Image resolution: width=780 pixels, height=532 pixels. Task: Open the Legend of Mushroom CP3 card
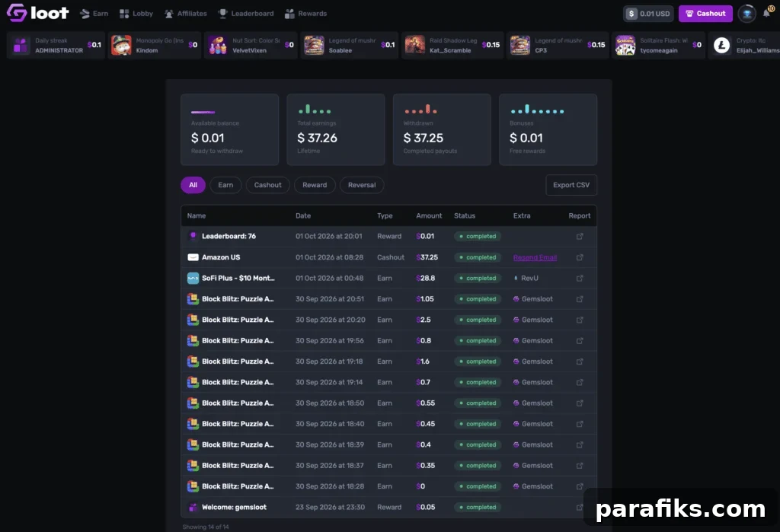(558, 45)
